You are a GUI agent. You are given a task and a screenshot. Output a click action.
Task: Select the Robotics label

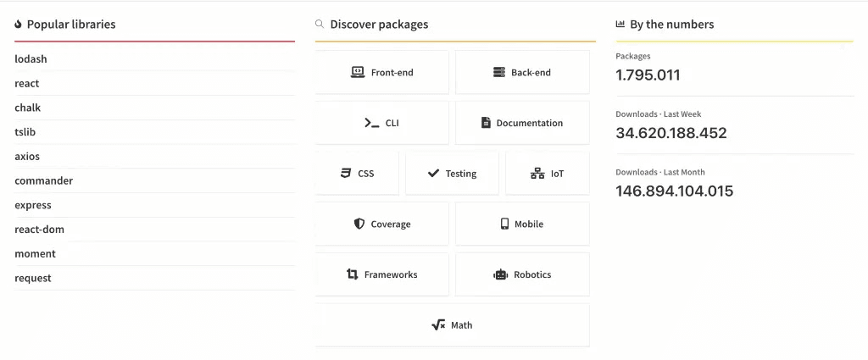(x=532, y=274)
